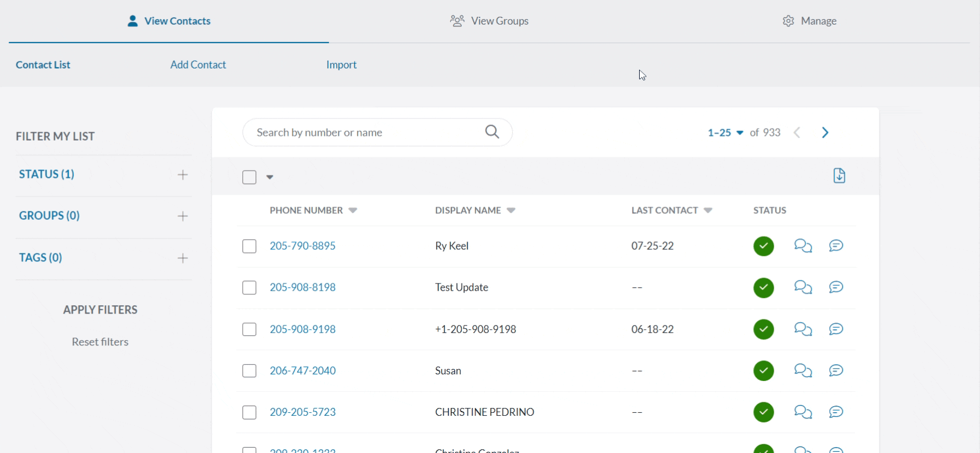Expand the STATUS filter section
980x453 pixels.
point(183,175)
